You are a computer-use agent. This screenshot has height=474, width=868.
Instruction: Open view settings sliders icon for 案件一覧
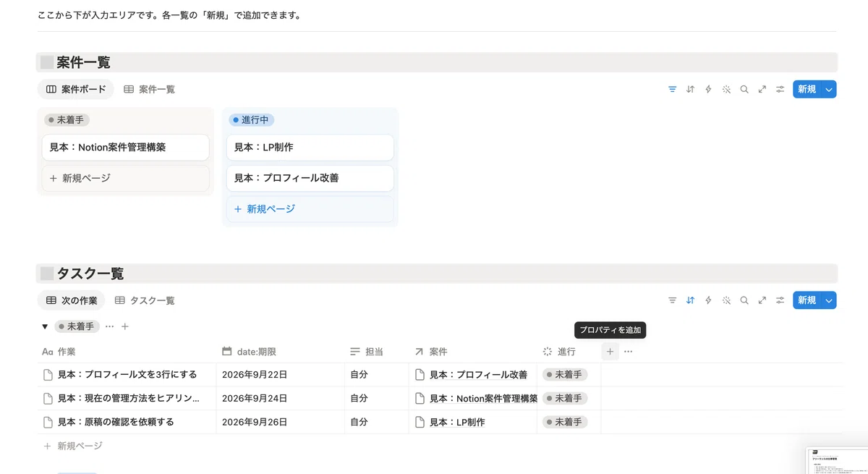(x=780, y=89)
